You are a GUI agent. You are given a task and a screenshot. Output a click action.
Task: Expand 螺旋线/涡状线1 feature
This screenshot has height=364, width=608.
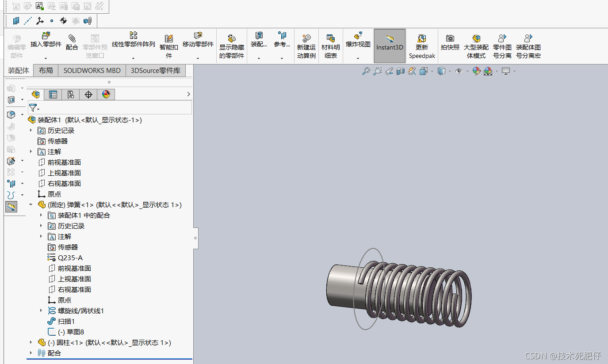(x=41, y=311)
